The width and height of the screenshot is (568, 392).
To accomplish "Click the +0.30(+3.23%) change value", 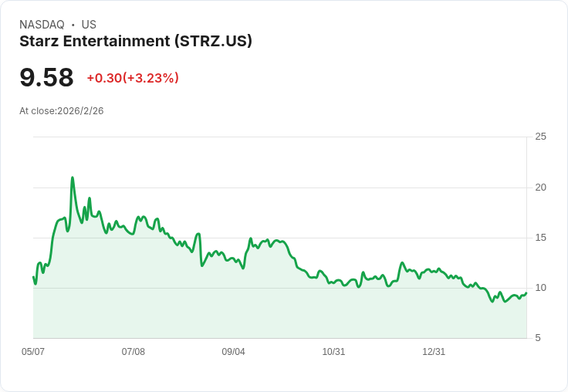I will pos(133,78).
